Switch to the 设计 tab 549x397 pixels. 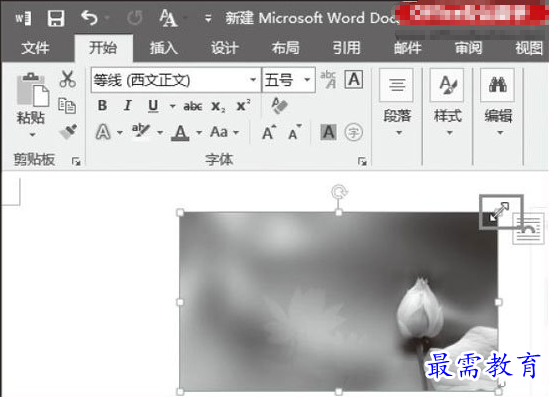pos(224,48)
